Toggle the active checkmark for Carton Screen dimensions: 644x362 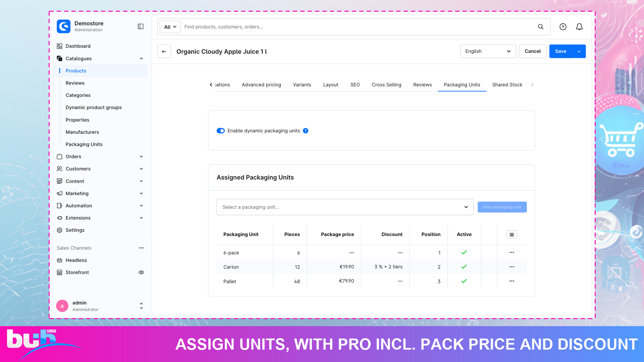[464, 267]
